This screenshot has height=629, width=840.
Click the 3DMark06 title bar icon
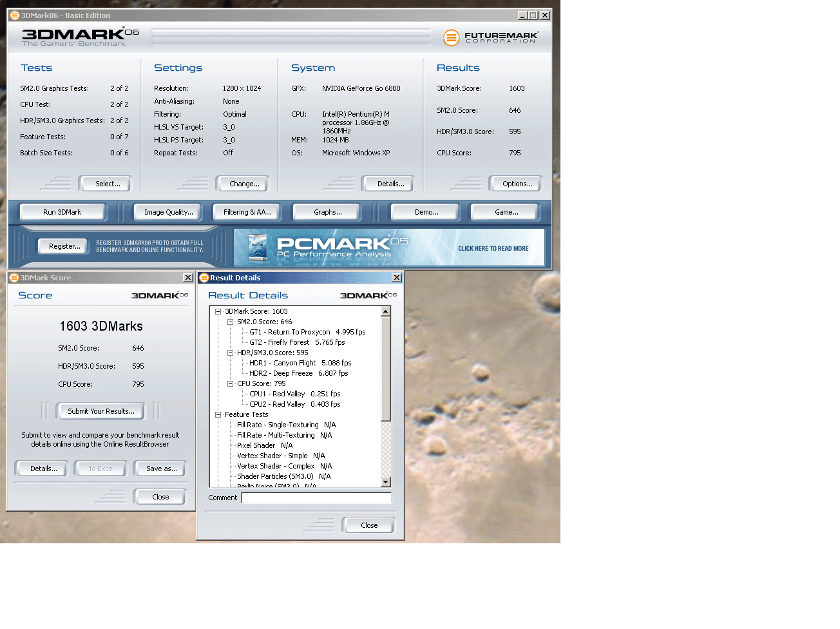tap(15, 15)
